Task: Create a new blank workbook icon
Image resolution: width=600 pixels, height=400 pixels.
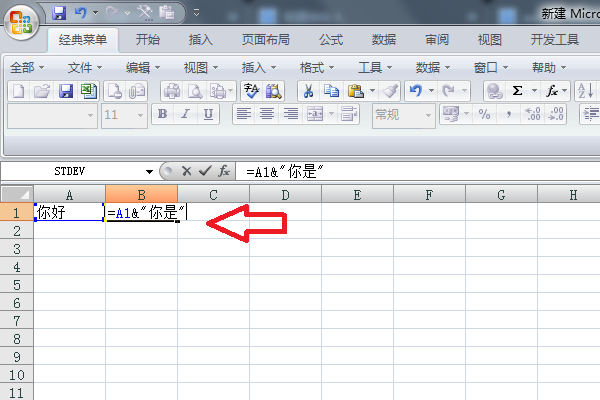Action: click(19, 91)
